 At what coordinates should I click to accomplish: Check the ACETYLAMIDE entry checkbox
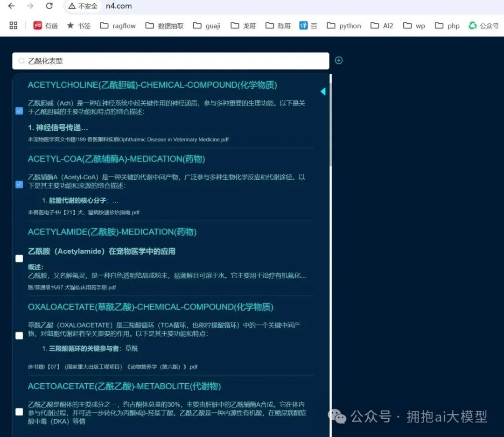19,258
